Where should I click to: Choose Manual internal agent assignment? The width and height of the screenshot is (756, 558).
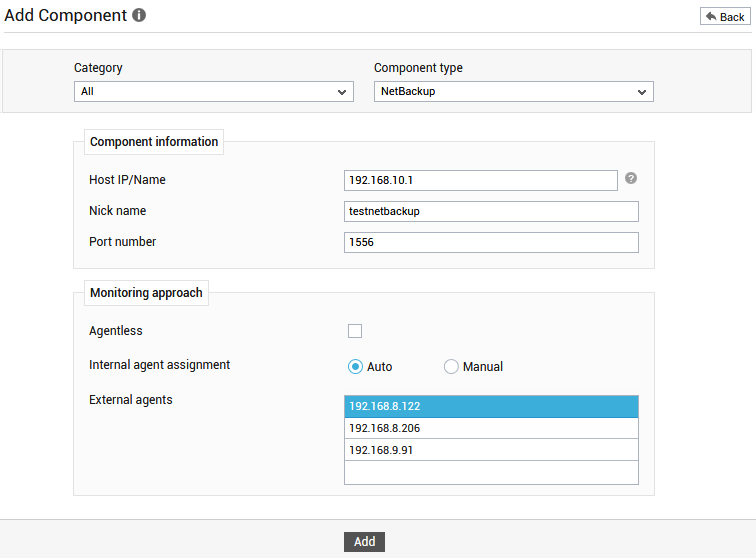pos(451,367)
